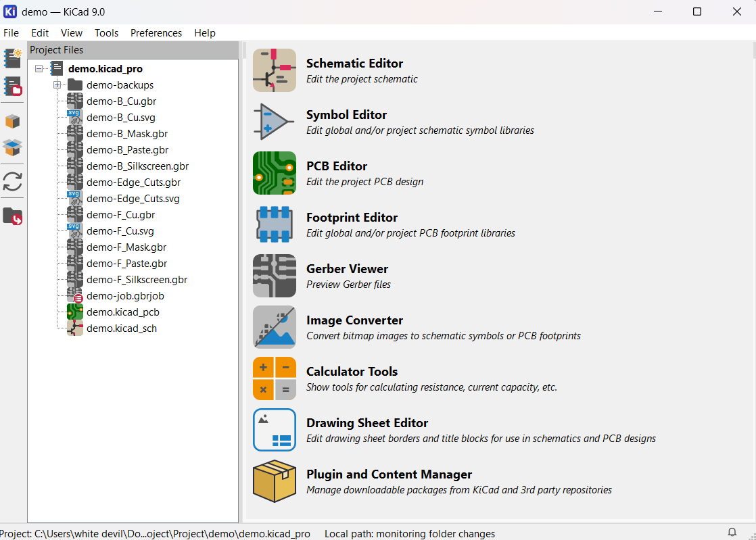Click the Plugin and Content Manager title

(x=389, y=474)
